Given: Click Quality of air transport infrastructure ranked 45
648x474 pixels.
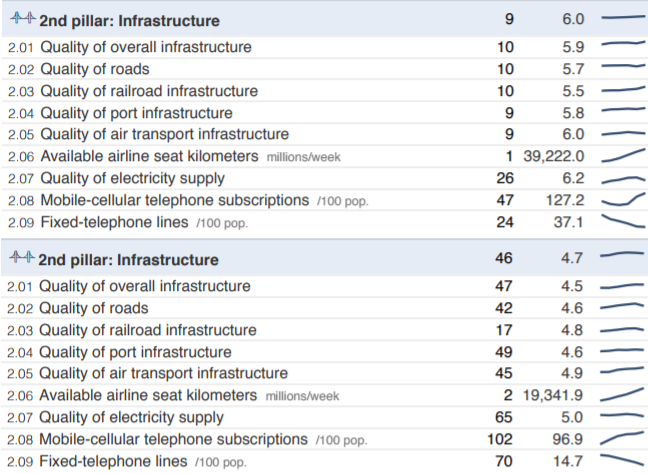Looking at the screenshot, I should point(164,373).
